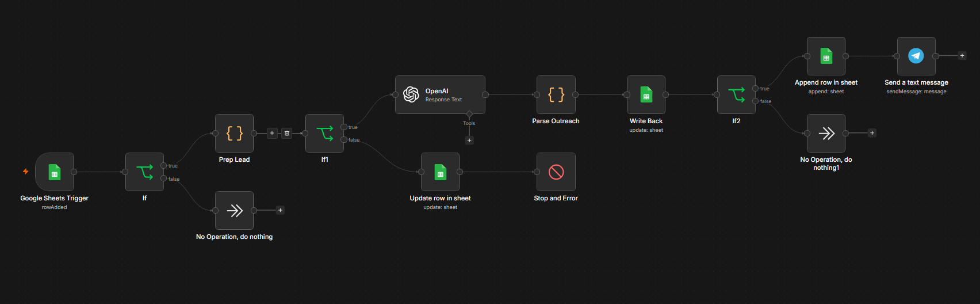Add node after No Operation, do nothing1
The image size is (980, 304).
872,133
